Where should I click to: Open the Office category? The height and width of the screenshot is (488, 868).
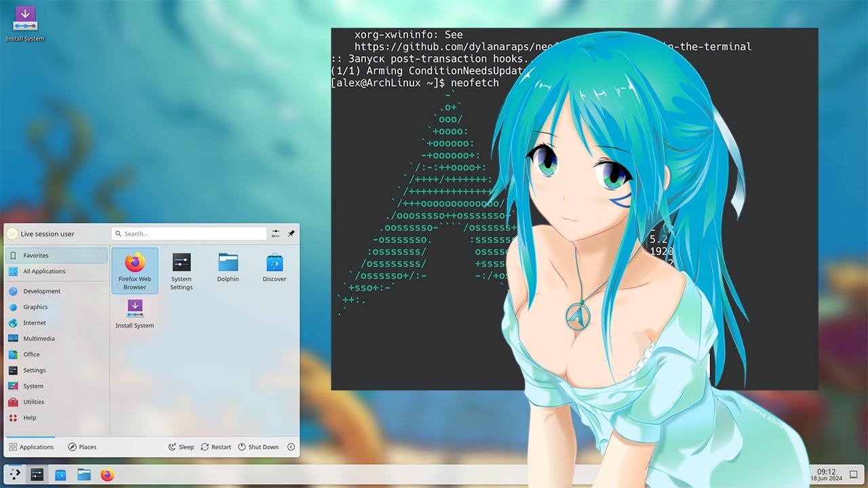click(56, 354)
